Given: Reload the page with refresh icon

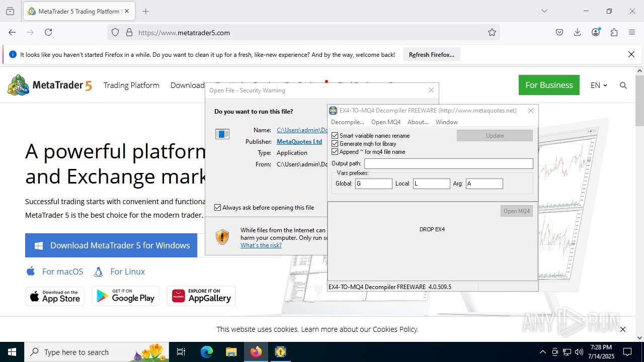Looking at the screenshot, I should coord(48,32).
